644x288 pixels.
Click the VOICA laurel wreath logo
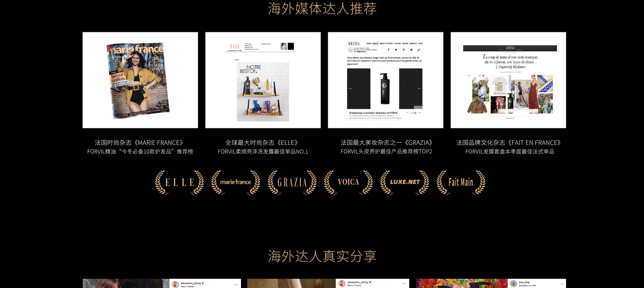point(348,182)
